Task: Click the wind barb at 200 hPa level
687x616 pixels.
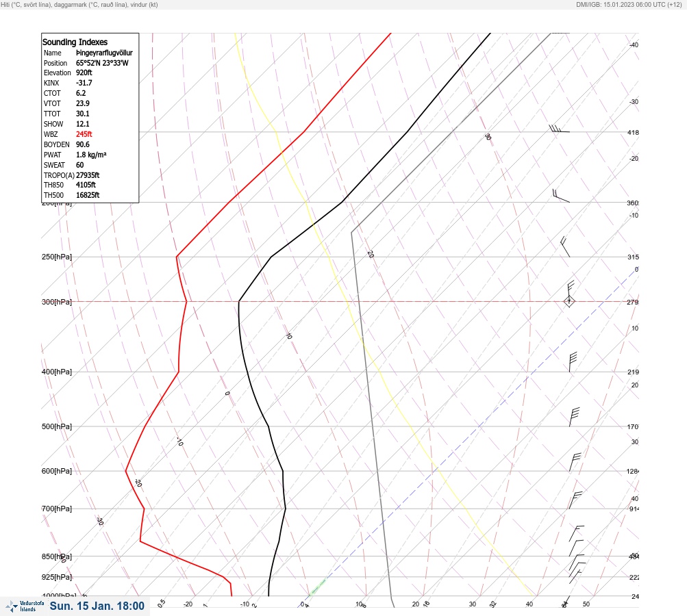Action: point(561,196)
